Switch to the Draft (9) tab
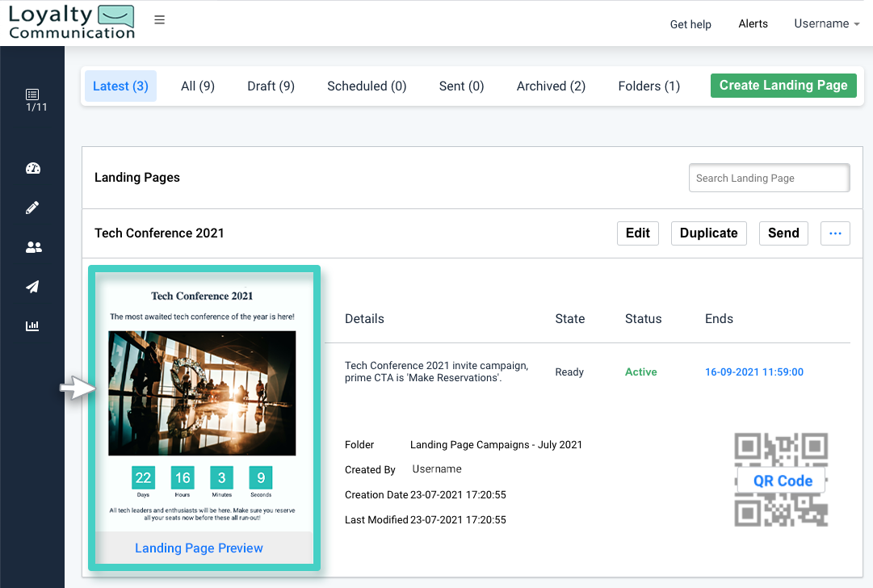 click(271, 86)
